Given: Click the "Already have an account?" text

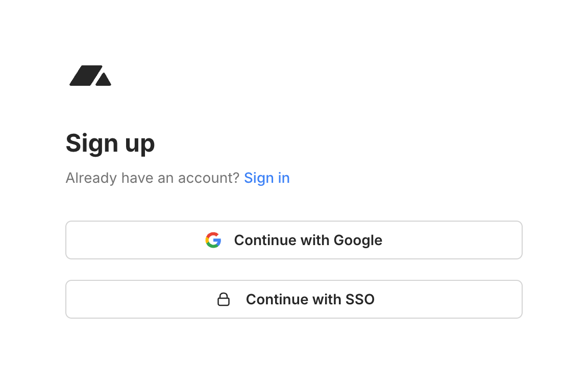Looking at the screenshot, I should click(153, 178).
